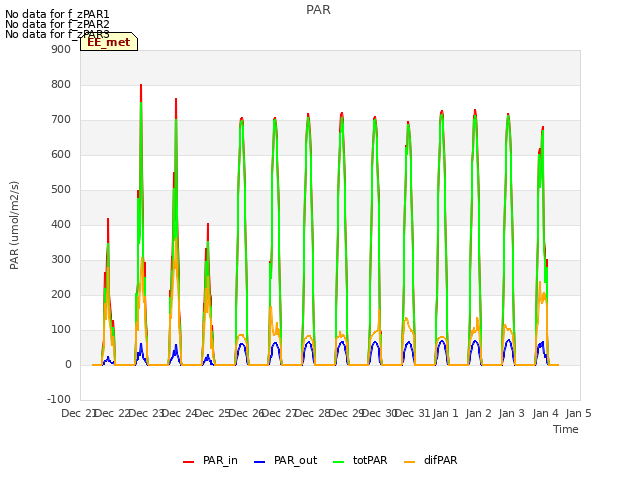Toggle the difPAR legend entry
Screen dimensions: 640x480
coord(431,460)
